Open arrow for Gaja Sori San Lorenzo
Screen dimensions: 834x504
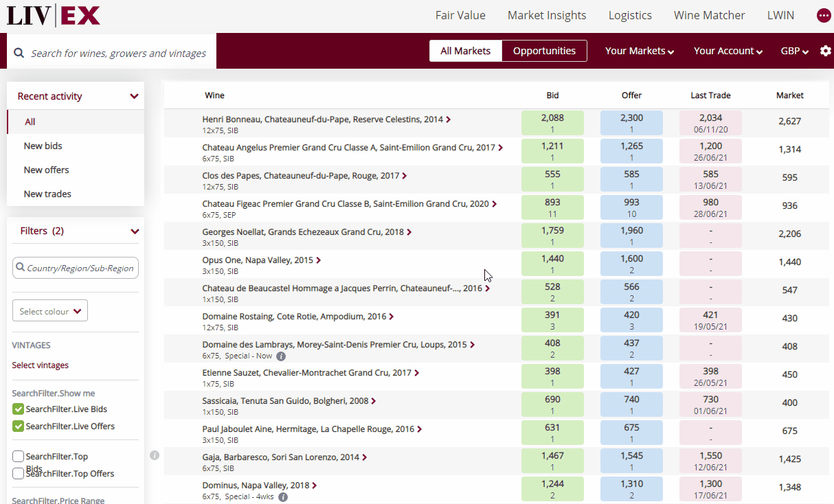[364, 457]
